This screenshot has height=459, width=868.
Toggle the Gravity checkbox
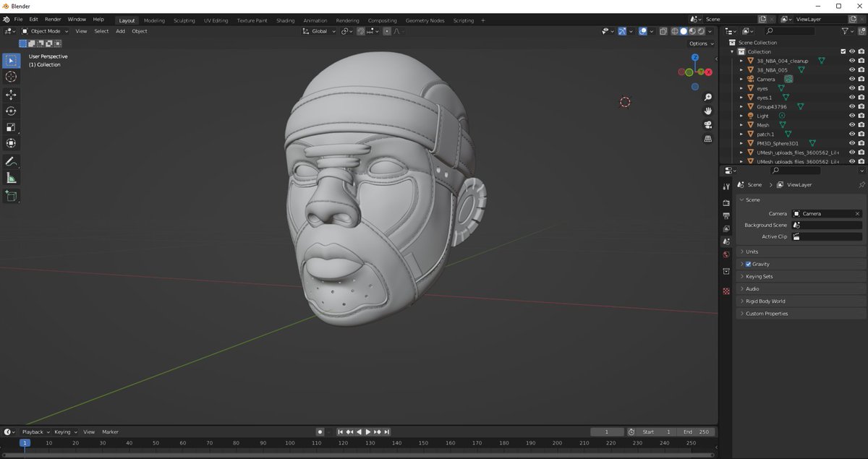point(748,264)
